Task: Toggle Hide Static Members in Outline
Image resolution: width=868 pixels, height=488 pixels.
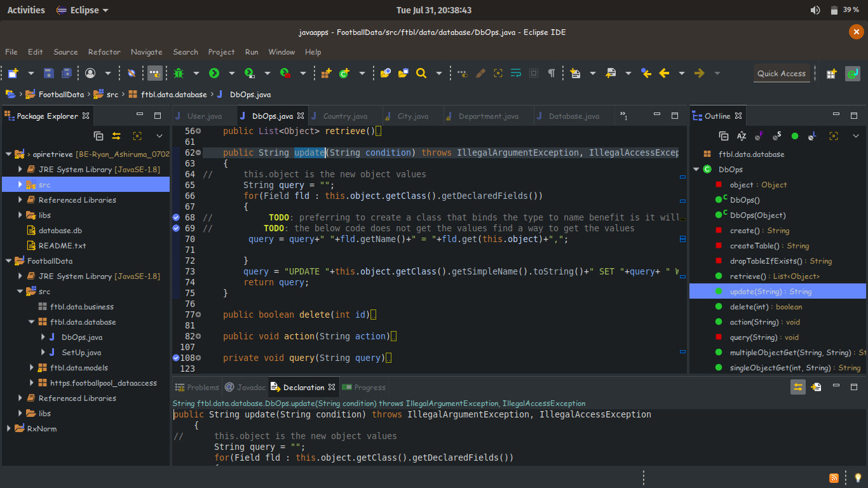Action: [x=777, y=136]
